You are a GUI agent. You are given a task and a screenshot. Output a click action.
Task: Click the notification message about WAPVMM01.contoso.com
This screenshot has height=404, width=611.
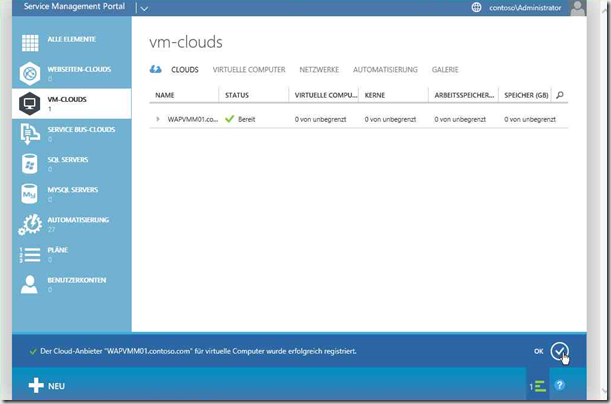point(198,351)
